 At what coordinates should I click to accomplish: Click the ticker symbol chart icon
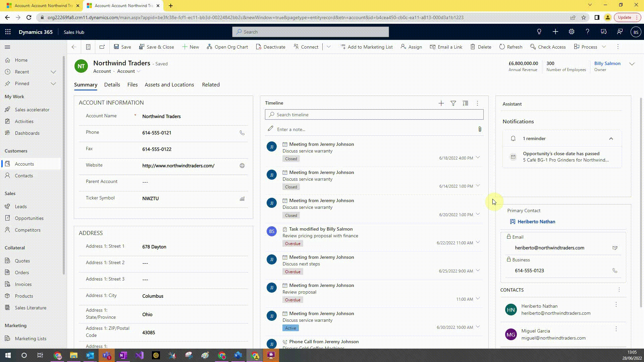click(x=242, y=198)
